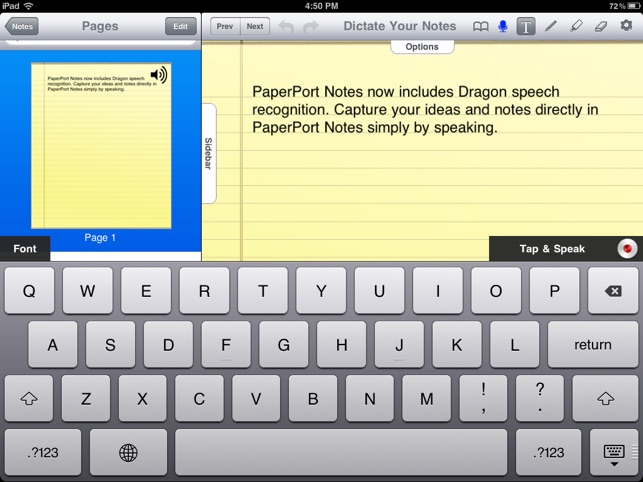Collapse the Sidebar handle
The height and width of the screenshot is (482, 643).
pyautogui.click(x=209, y=153)
